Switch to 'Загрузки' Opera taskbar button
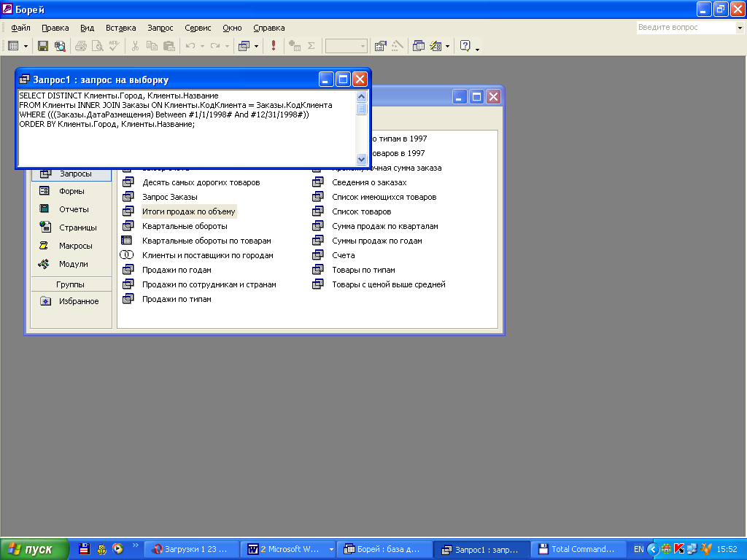 click(x=191, y=549)
